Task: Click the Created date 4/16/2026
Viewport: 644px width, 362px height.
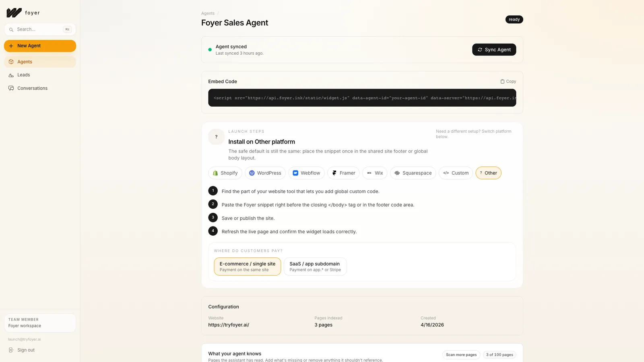Action: tap(432, 325)
